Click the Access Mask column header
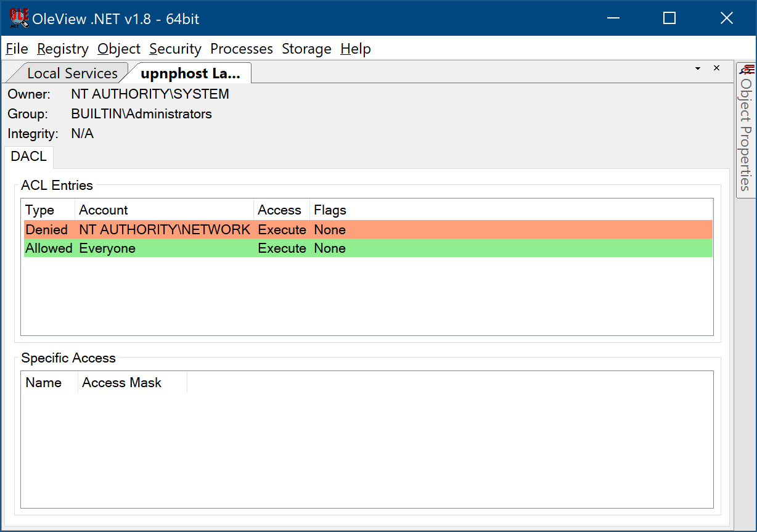 [121, 383]
